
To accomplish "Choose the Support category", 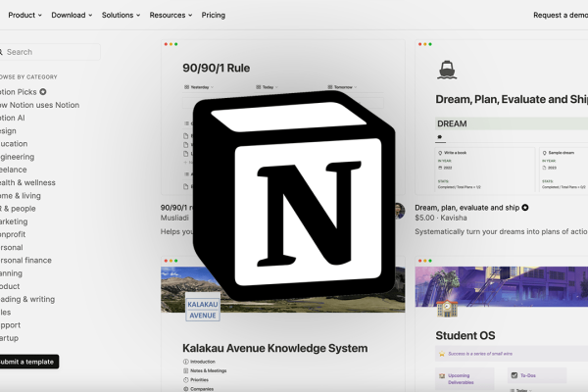I will (10, 325).
